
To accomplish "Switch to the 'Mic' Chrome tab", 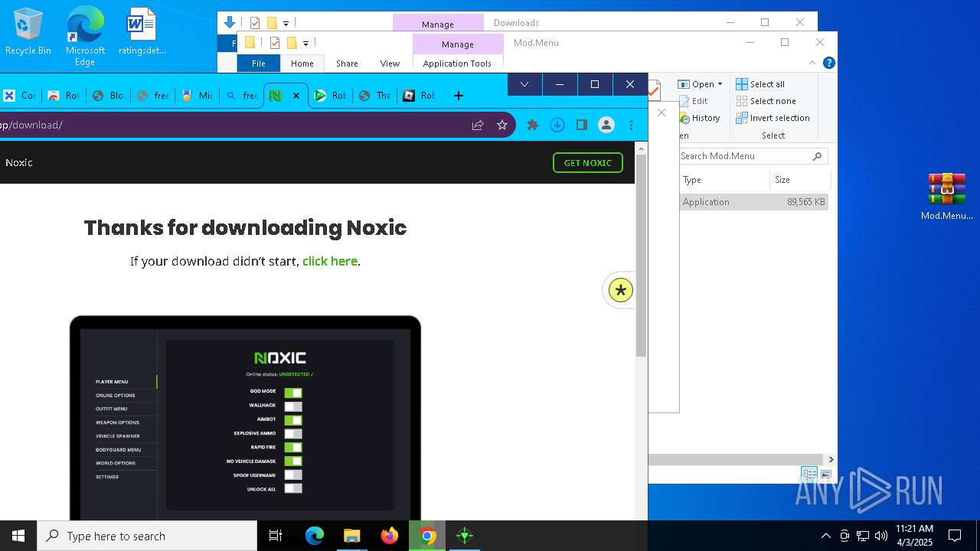I will coord(197,96).
